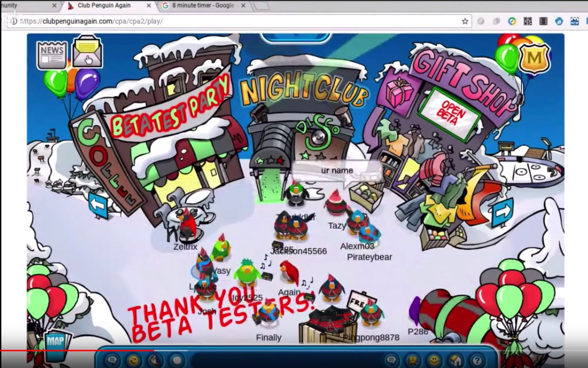Open the NEWS newspaper icon
This screenshot has height=368, width=588.
pyautogui.click(x=52, y=55)
